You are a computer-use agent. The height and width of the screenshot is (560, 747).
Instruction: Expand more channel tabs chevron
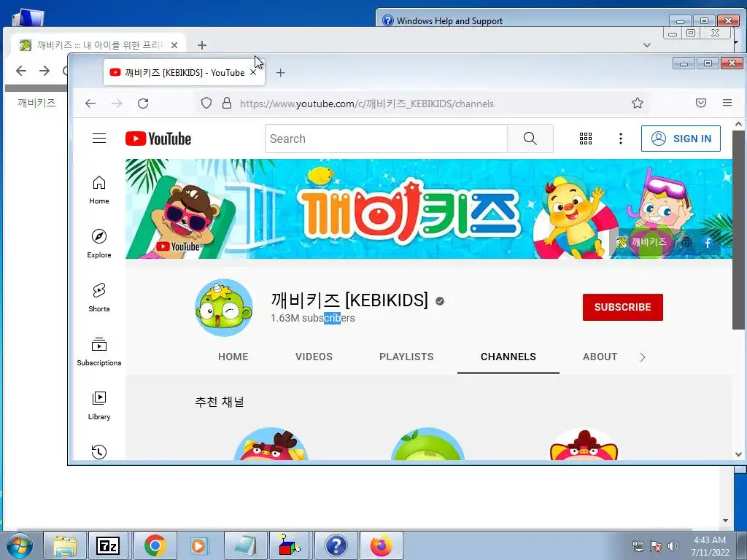pyautogui.click(x=643, y=357)
